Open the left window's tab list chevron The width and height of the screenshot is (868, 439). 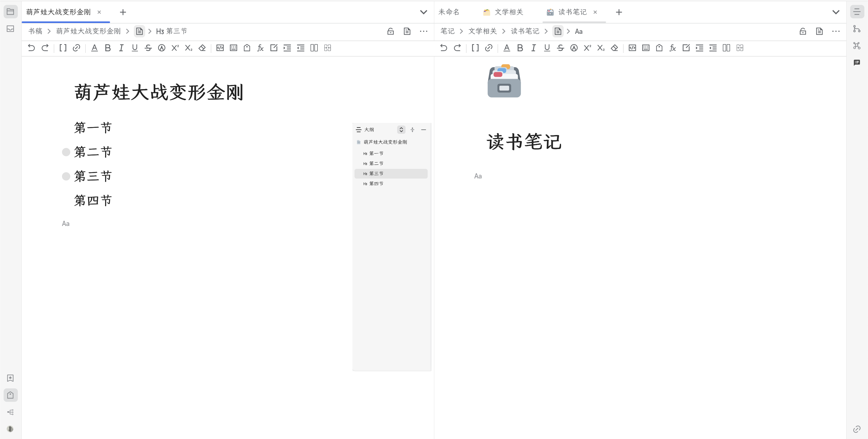tap(424, 12)
